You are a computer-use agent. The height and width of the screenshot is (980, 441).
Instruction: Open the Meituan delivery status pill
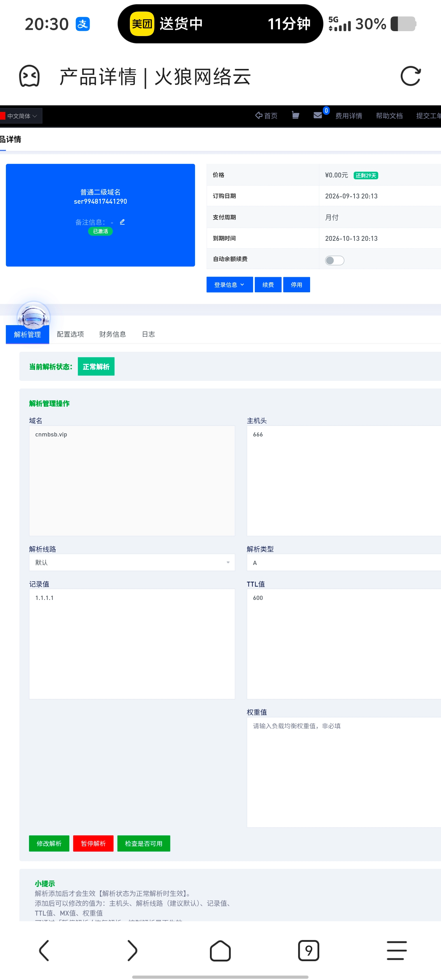[220, 24]
